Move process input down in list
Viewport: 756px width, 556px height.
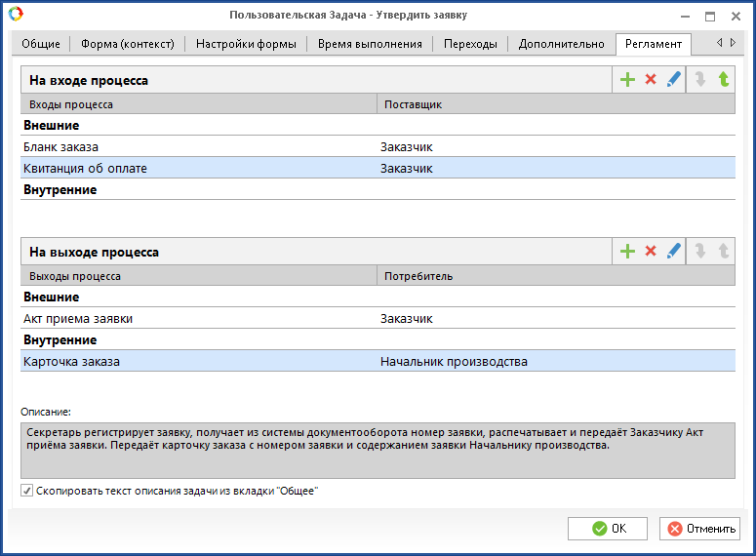click(699, 80)
